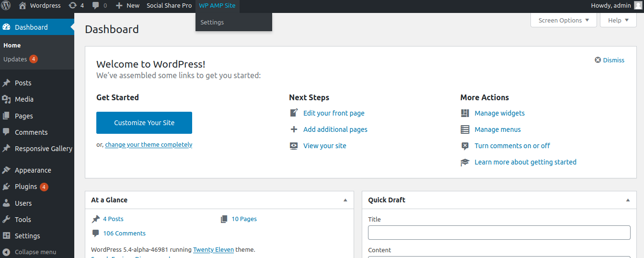Click the Plugins plug icon in sidebar
Viewport: 644px width, 258px height.
click(x=6, y=187)
